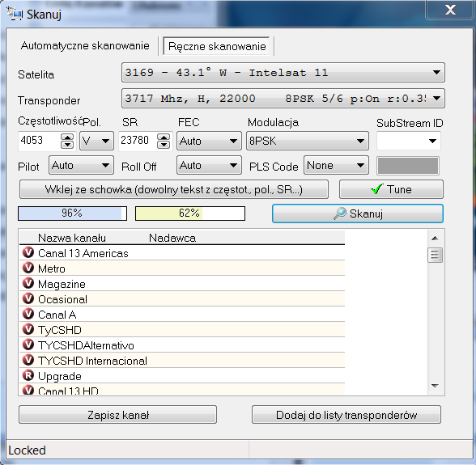Open the Roll Off dropdown
The image size is (476, 465).
[209, 165]
